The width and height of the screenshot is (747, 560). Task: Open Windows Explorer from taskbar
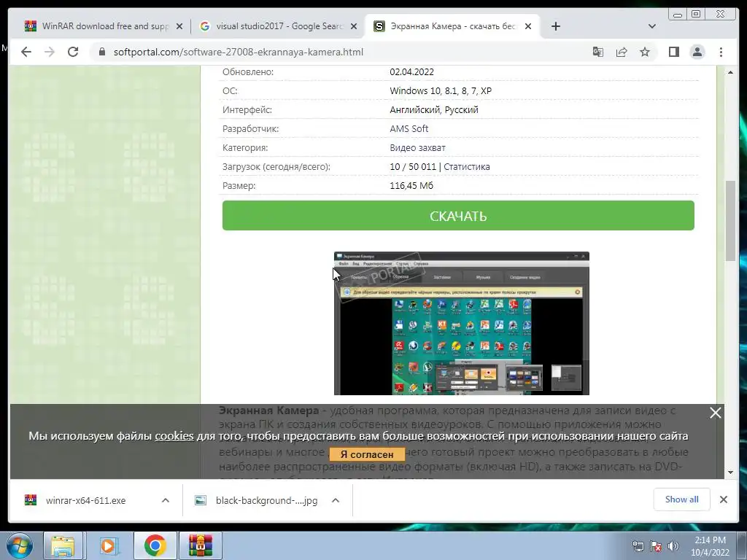(63, 545)
